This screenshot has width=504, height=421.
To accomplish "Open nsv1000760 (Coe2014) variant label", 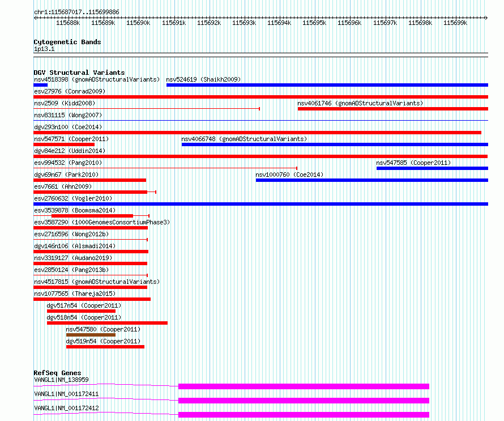I will (289, 175).
